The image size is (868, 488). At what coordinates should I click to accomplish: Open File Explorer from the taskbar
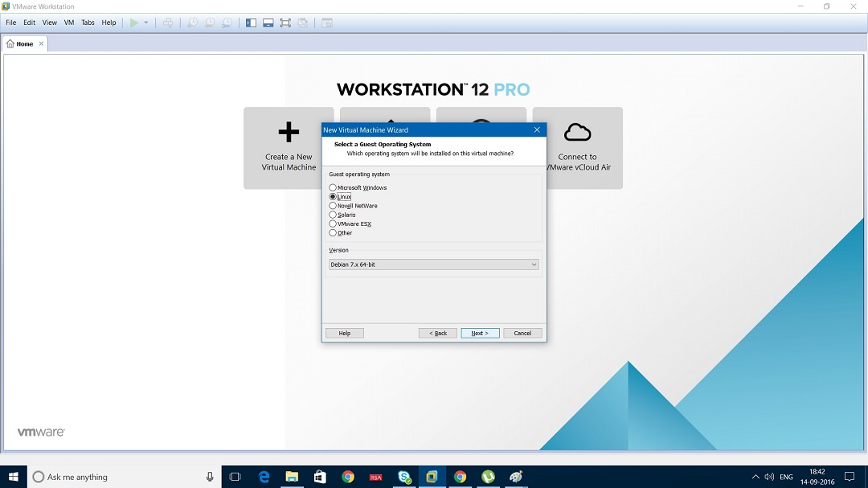click(x=292, y=477)
